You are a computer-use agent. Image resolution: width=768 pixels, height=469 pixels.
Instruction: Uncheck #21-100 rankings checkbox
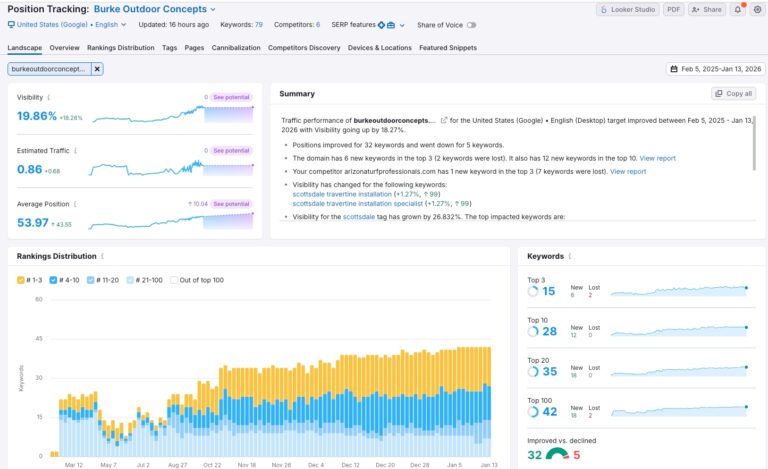click(x=130, y=280)
